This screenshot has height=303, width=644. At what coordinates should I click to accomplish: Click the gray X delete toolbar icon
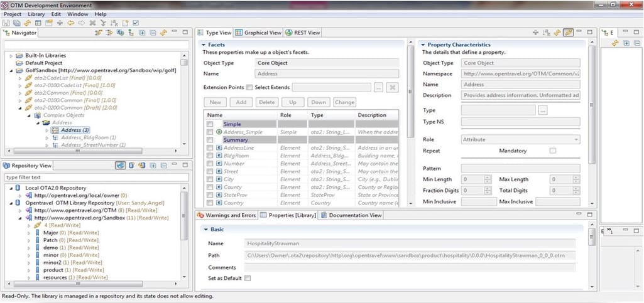click(92, 23)
